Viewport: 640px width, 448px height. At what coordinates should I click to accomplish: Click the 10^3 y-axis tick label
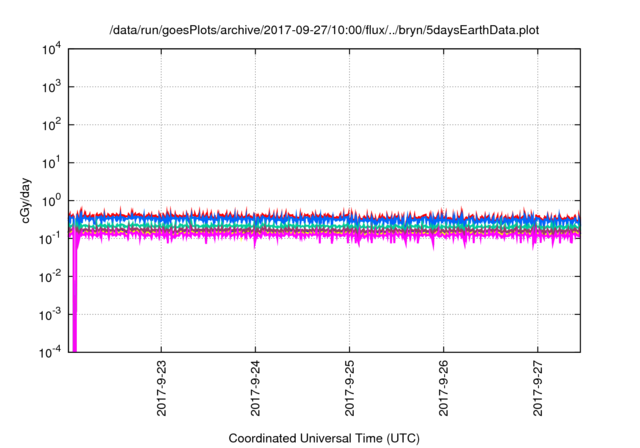pos(51,87)
